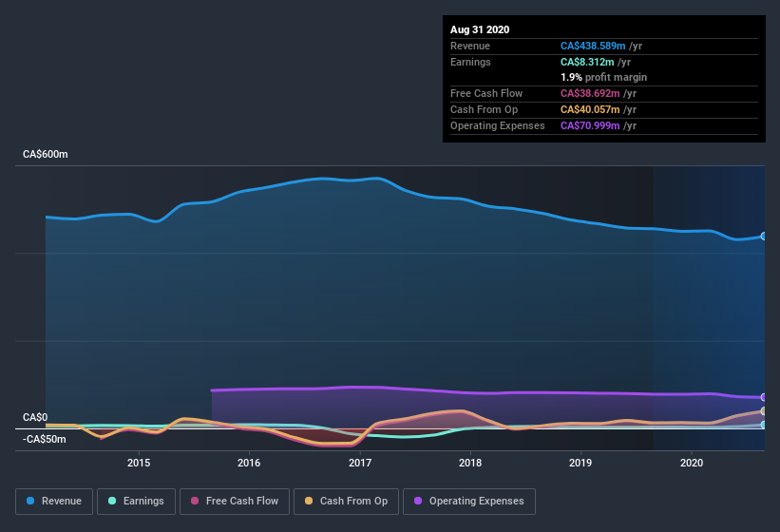780x532 pixels.
Task: Click the CA$438.589m revenue value in tooltip
Action: pos(593,46)
